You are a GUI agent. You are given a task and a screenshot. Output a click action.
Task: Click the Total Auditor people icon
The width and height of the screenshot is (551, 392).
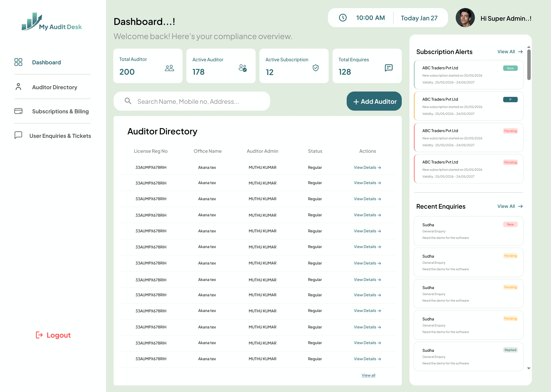tap(169, 68)
